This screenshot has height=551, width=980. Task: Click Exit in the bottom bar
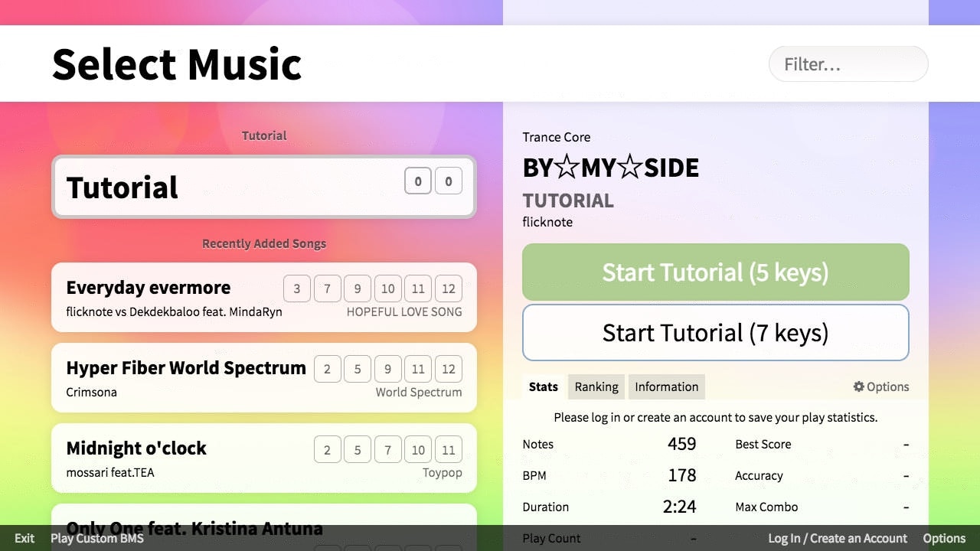(24, 538)
